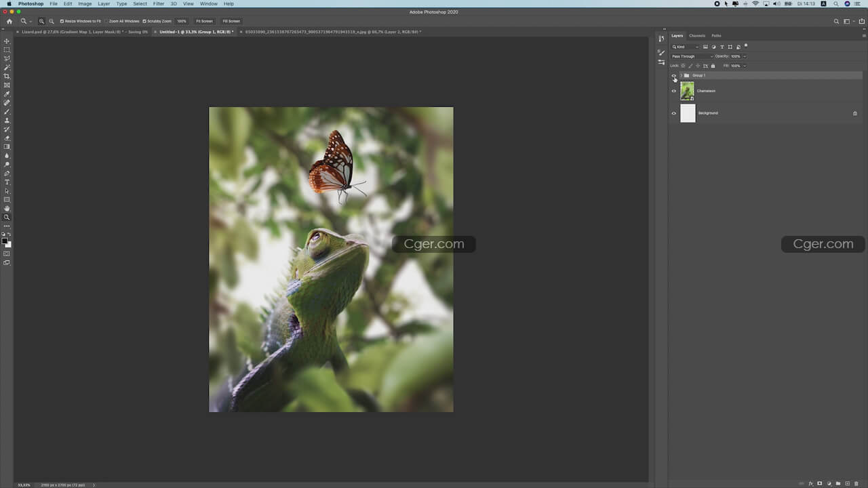Select the Zoom tool in toolbar

pyautogui.click(x=7, y=218)
